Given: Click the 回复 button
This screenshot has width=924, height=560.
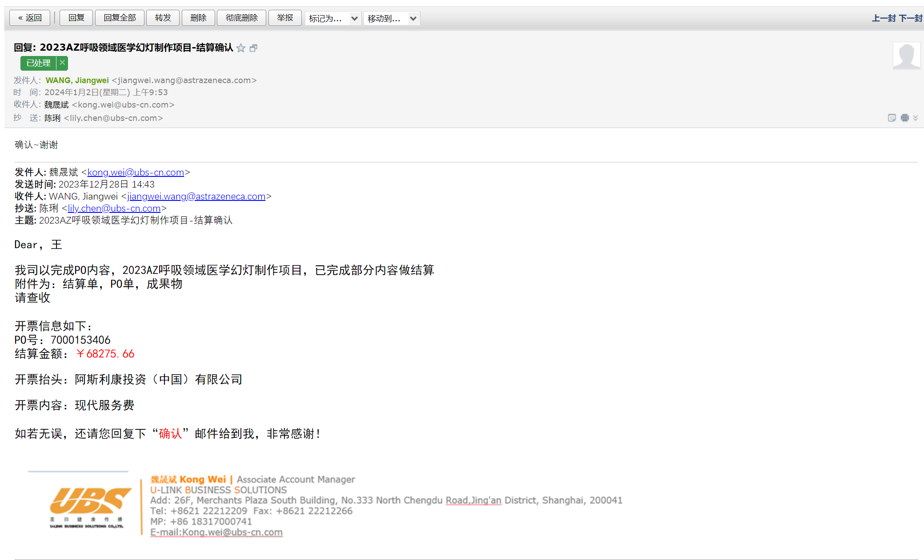Looking at the screenshot, I should point(76,18).
